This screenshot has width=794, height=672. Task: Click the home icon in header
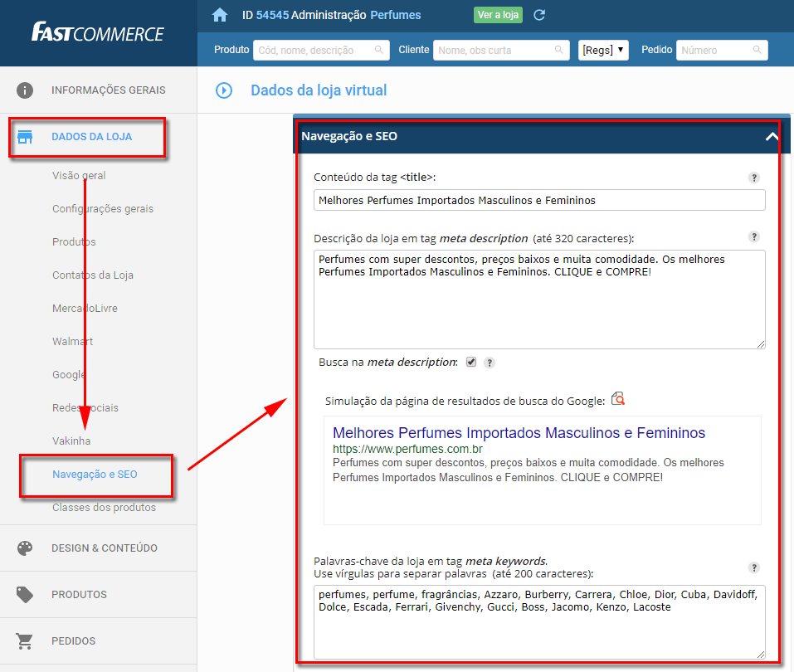(220, 15)
